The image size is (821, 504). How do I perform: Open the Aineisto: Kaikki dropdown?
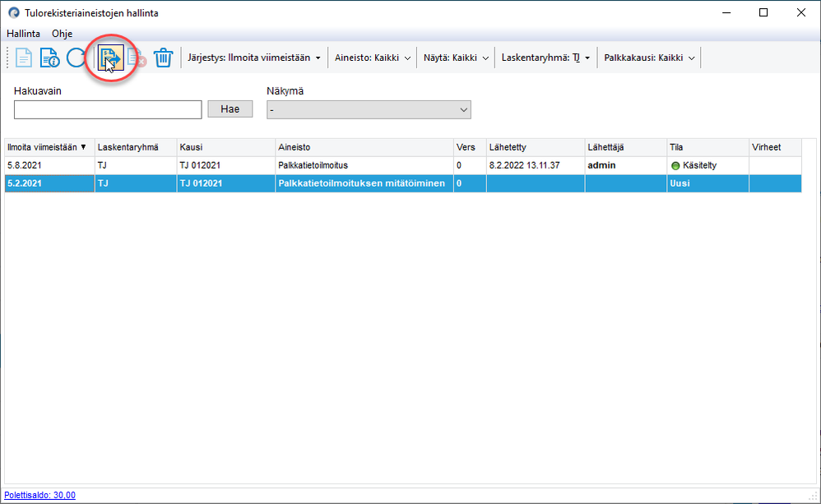point(373,58)
